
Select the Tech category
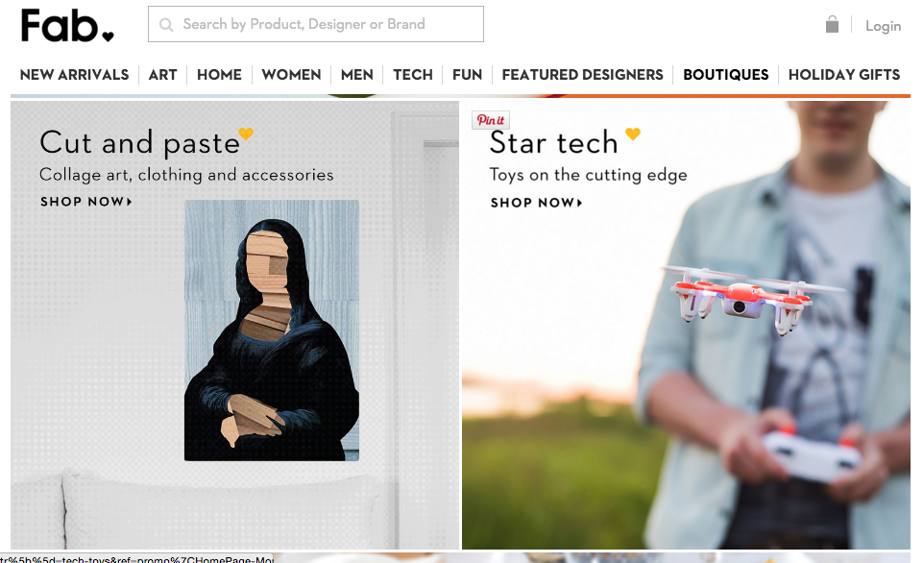[x=412, y=75]
